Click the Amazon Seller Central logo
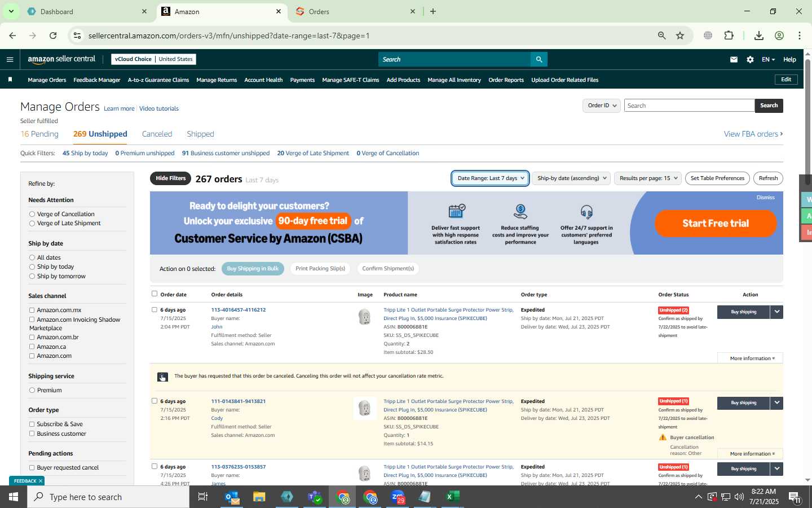Viewport: 812px width, 508px height. [x=61, y=59]
